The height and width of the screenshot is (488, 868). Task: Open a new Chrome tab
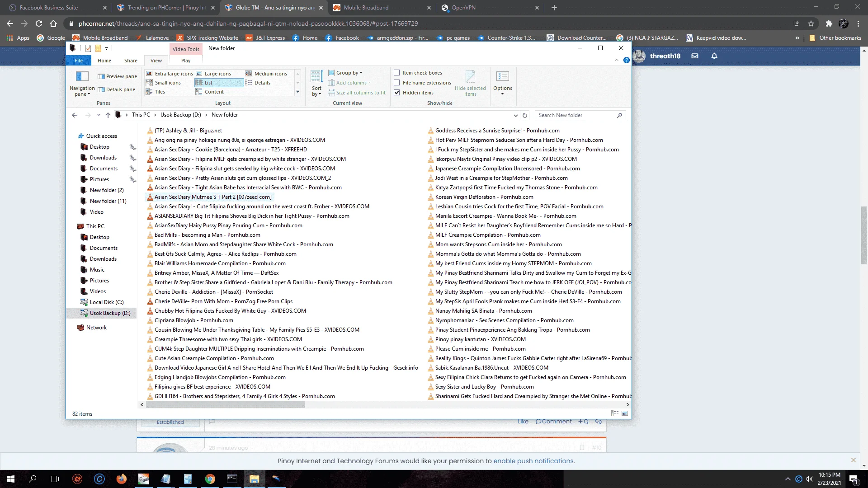tap(554, 8)
